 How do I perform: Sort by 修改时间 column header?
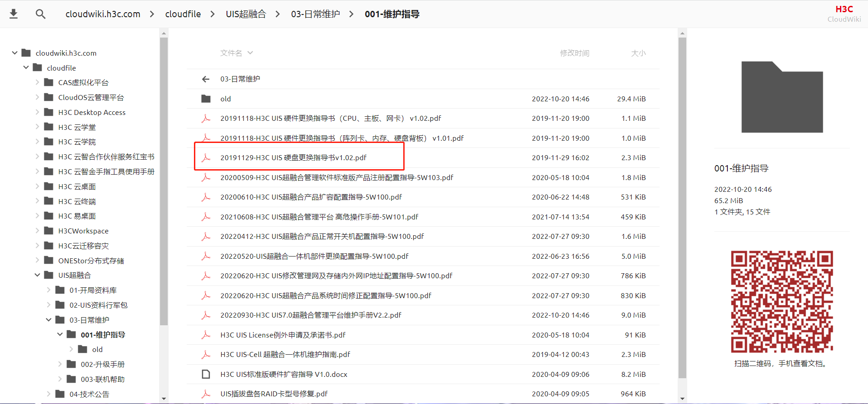coord(574,53)
